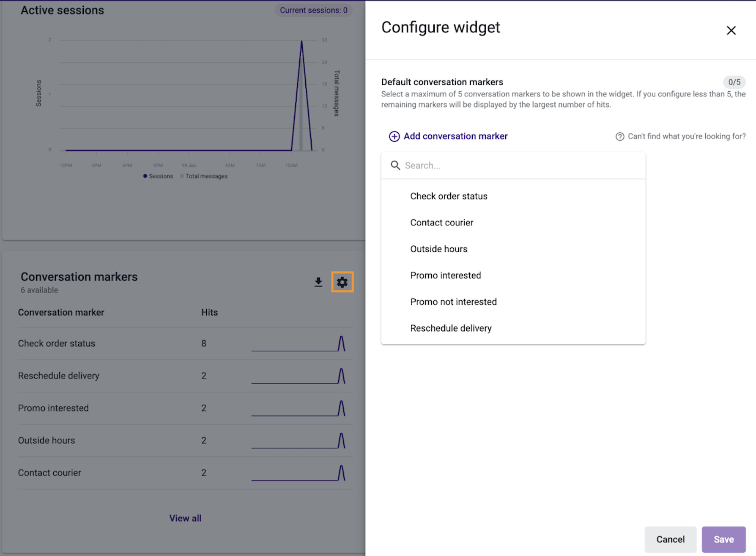Close the Configure widget panel
The image size is (756, 556).
tap(731, 30)
